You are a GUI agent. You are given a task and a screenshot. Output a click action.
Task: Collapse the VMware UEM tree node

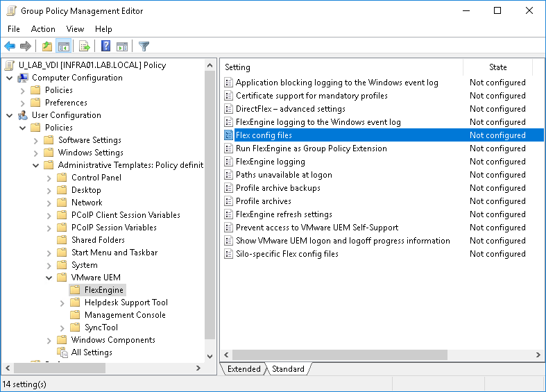(49, 278)
